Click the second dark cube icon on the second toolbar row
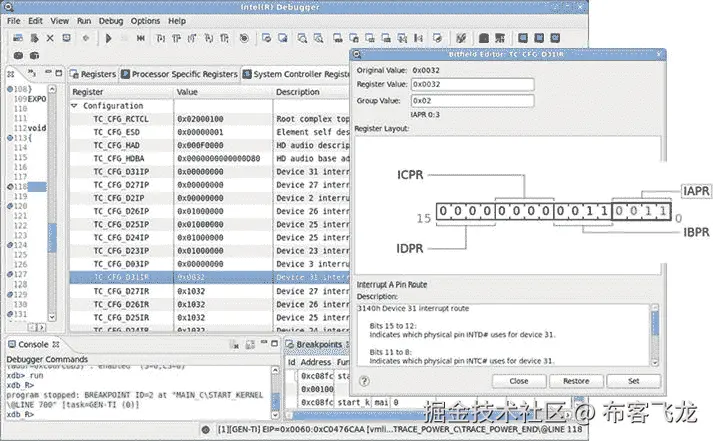The width and height of the screenshot is (713, 441). tap(34, 55)
